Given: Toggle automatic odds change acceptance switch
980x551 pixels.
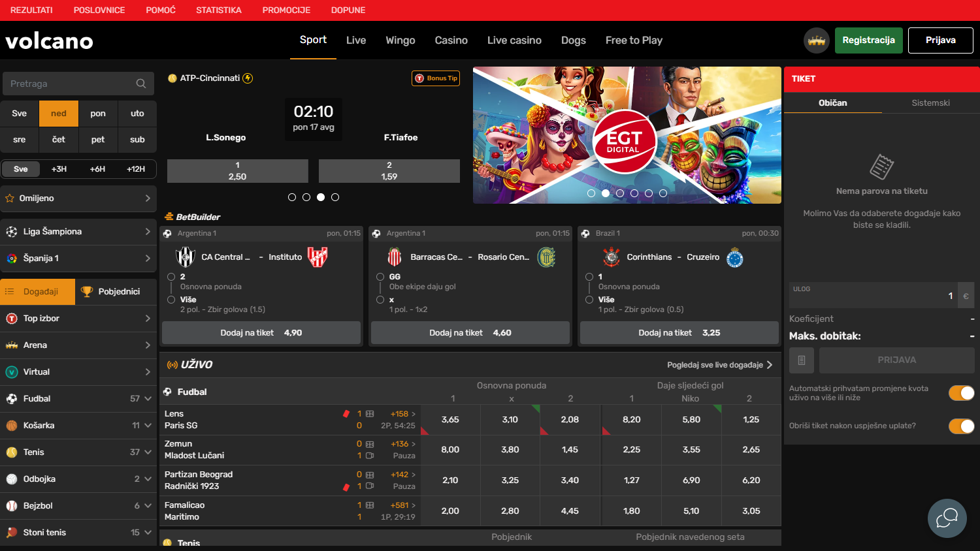Looking at the screenshot, I should coord(962,392).
